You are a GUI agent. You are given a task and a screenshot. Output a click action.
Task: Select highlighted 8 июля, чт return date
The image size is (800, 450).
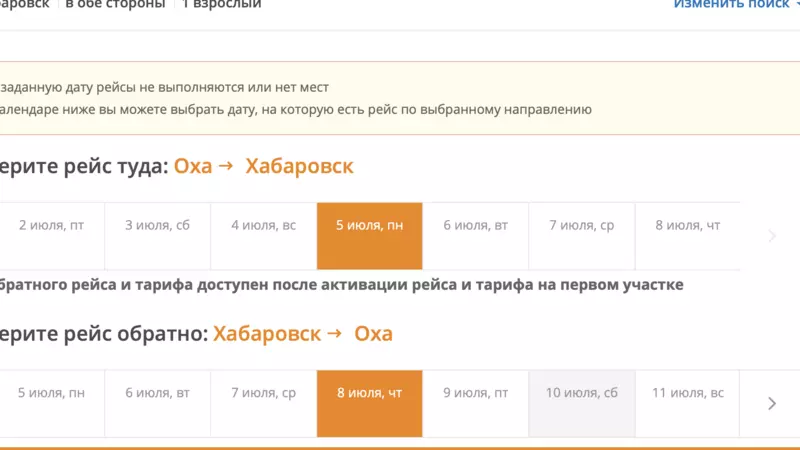tap(369, 393)
